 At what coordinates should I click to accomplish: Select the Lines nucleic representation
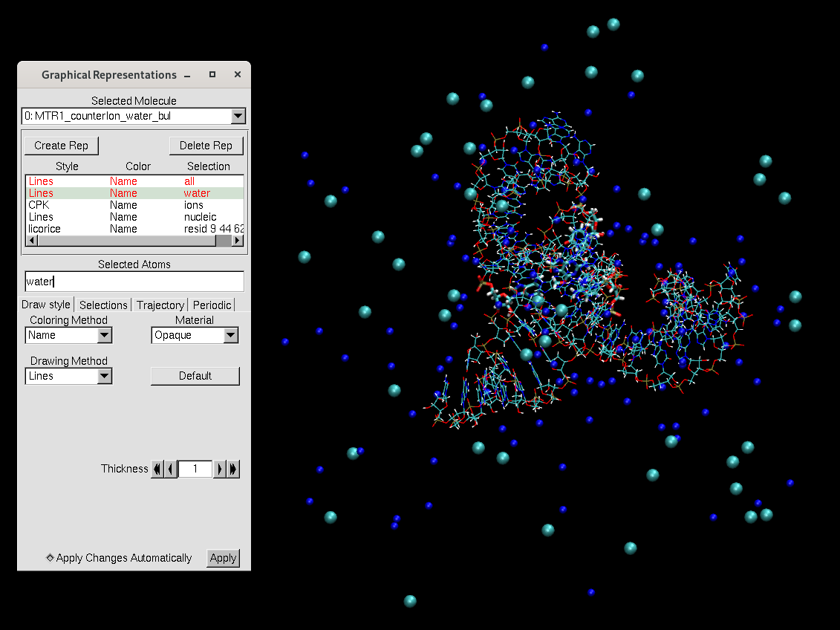[x=134, y=217]
